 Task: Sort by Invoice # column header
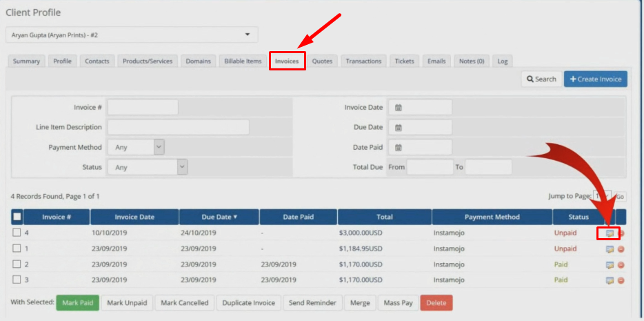57,217
